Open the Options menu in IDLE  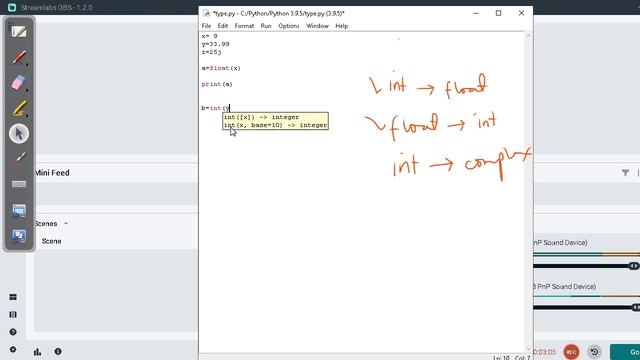point(289,26)
